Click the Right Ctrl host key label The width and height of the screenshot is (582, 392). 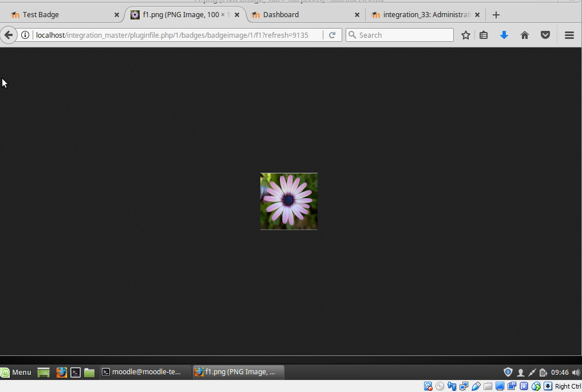(568, 386)
